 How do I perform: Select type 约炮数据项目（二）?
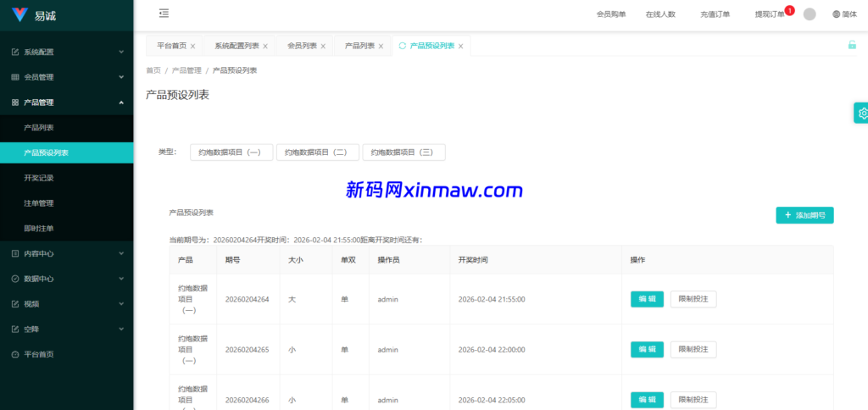click(x=318, y=152)
